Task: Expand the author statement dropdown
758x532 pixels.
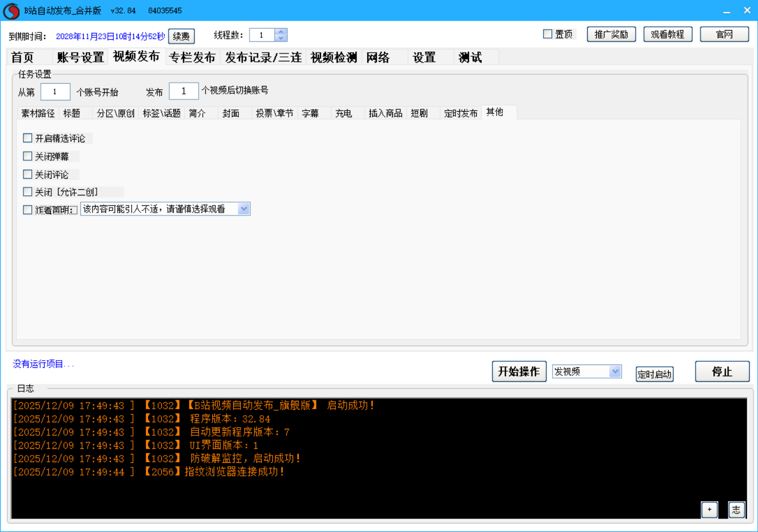Action: [x=243, y=209]
